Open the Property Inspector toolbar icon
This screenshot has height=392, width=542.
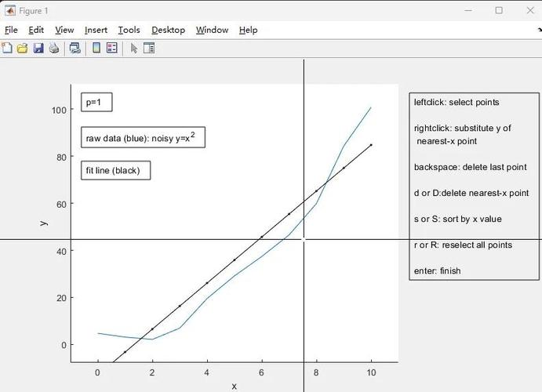tap(149, 48)
